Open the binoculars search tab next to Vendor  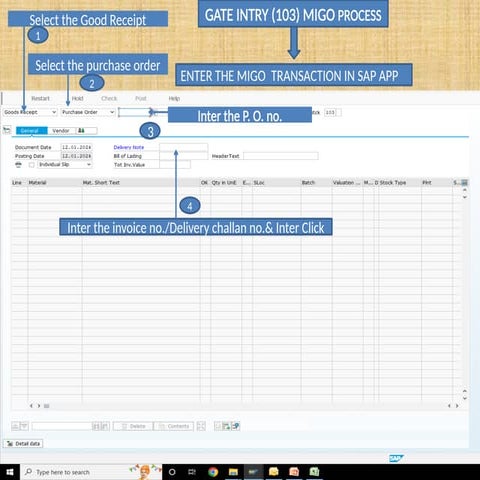[x=86, y=131]
